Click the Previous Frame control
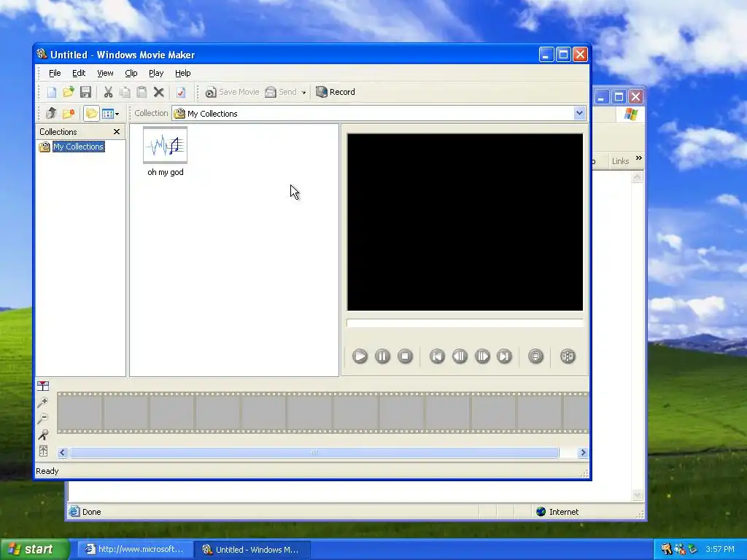 (x=460, y=356)
